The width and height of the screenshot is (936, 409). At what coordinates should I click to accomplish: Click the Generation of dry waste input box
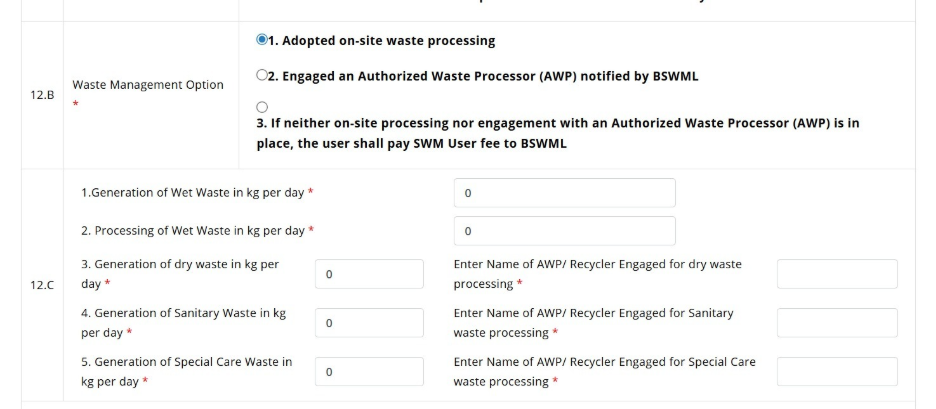point(369,274)
